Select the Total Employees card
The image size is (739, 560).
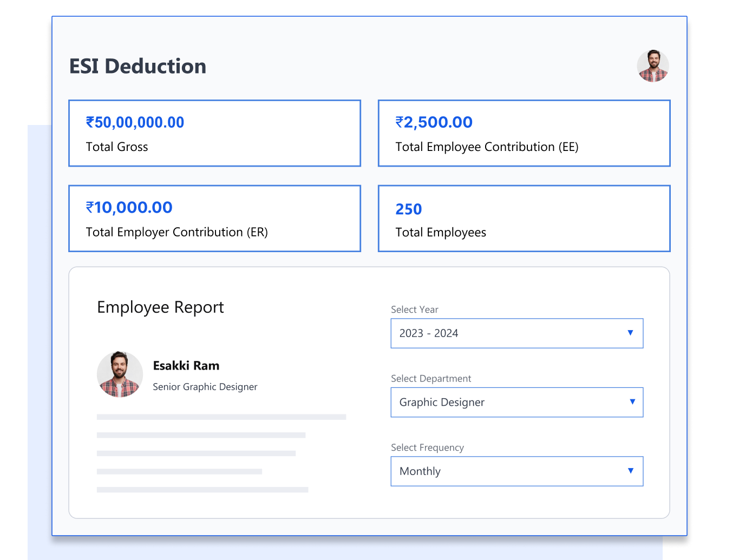pyautogui.click(x=524, y=219)
